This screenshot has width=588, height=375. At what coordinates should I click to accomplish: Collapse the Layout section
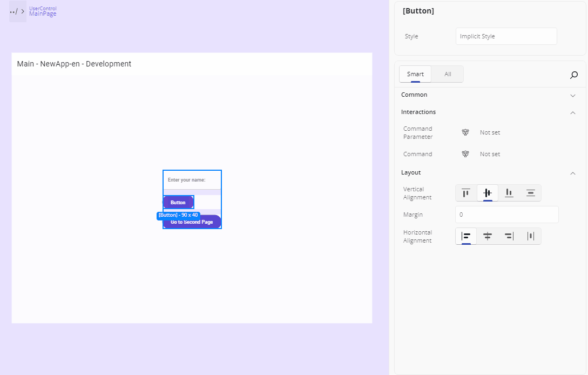(x=573, y=172)
